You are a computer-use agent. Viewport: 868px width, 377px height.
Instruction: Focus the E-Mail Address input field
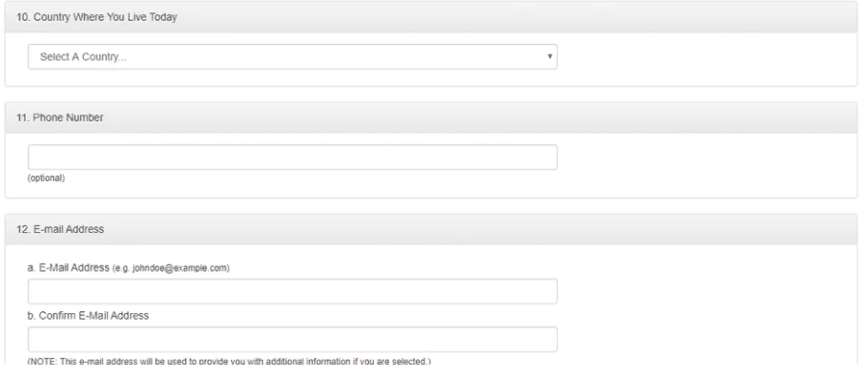[292, 291]
